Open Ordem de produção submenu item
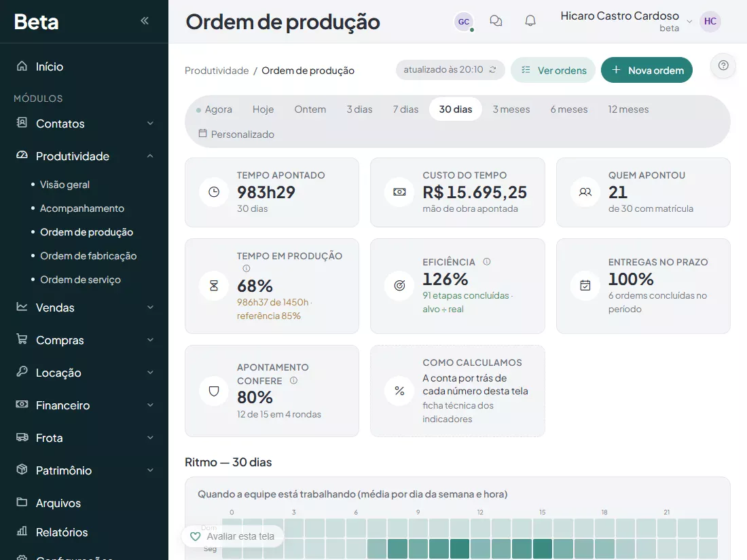 tap(86, 232)
